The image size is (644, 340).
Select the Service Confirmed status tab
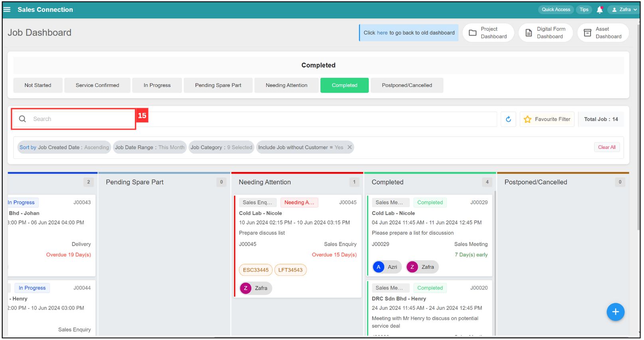(97, 85)
